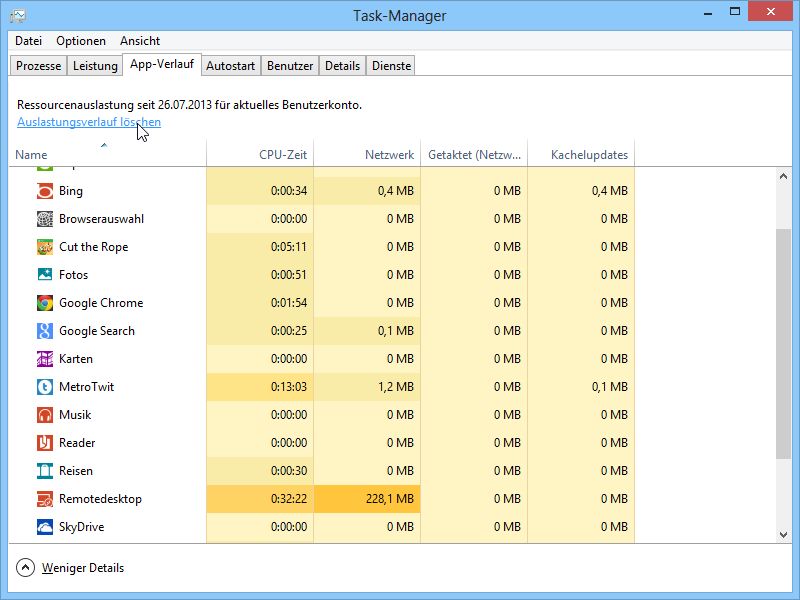Click the vertical scrollbar thumb
Image resolution: width=800 pixels, height=600 pixels.
[784, 343]
